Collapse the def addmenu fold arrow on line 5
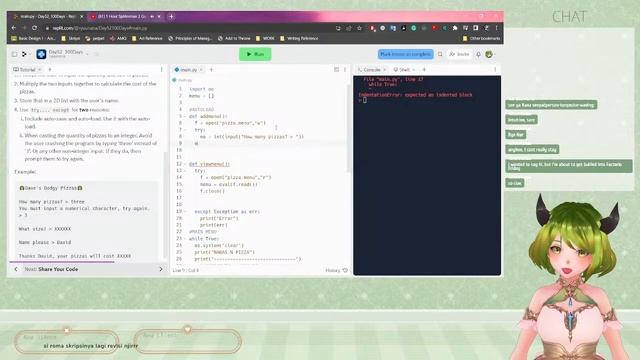 (185, 116)
